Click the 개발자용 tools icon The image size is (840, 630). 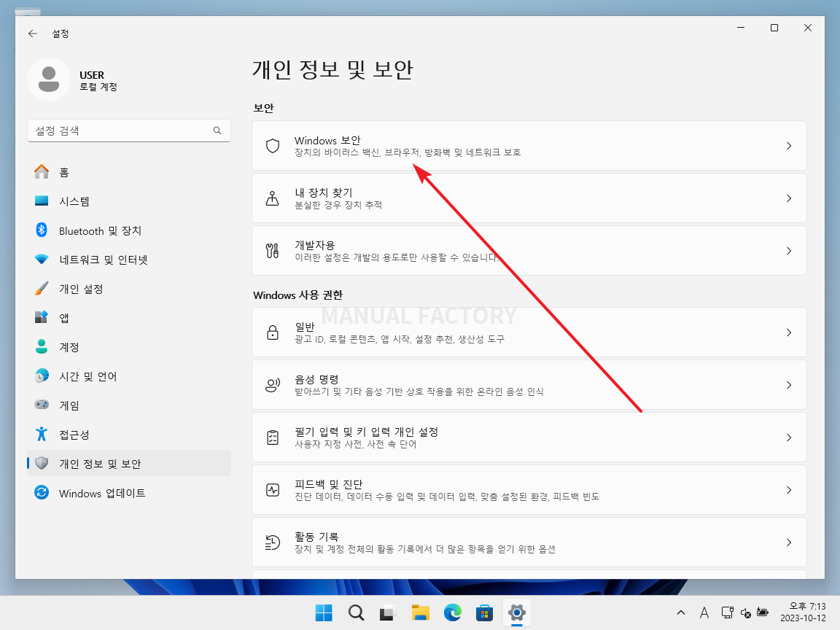point(273,251)
